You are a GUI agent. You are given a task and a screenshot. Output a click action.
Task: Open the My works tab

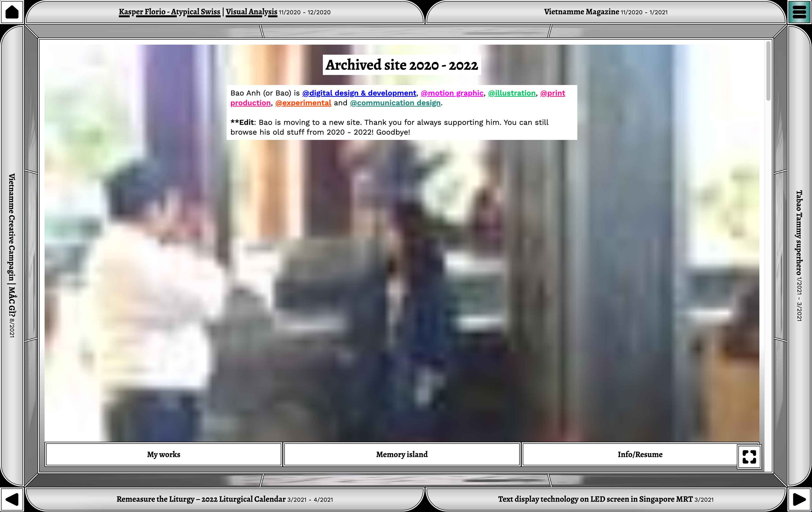(x=164, y=455)
